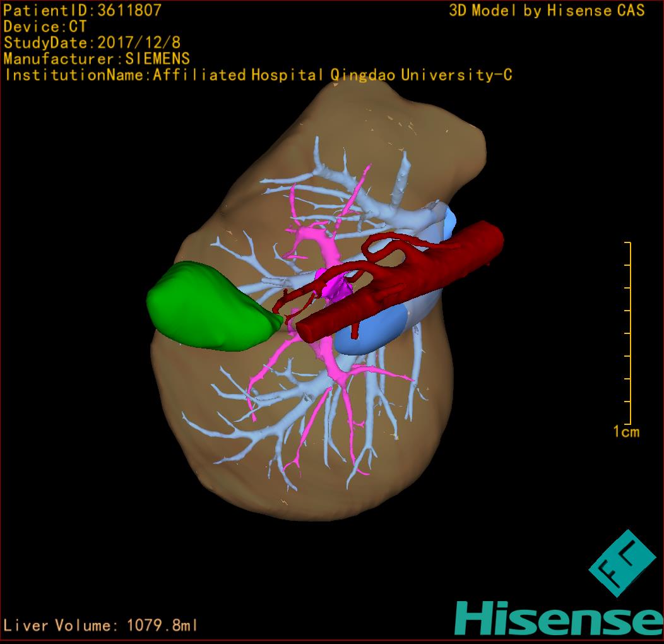Click the PatientID:3611807 label

pyautogui.click(x=82, y=10)
